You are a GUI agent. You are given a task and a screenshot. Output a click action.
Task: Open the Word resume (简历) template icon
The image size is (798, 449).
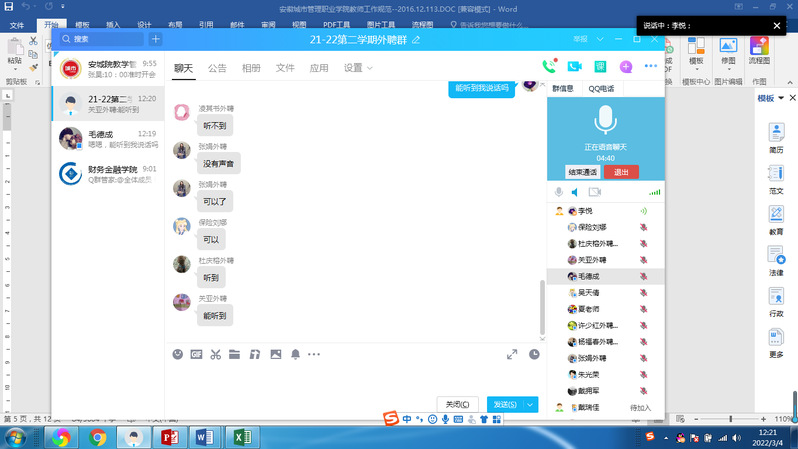tap(776, 138)
